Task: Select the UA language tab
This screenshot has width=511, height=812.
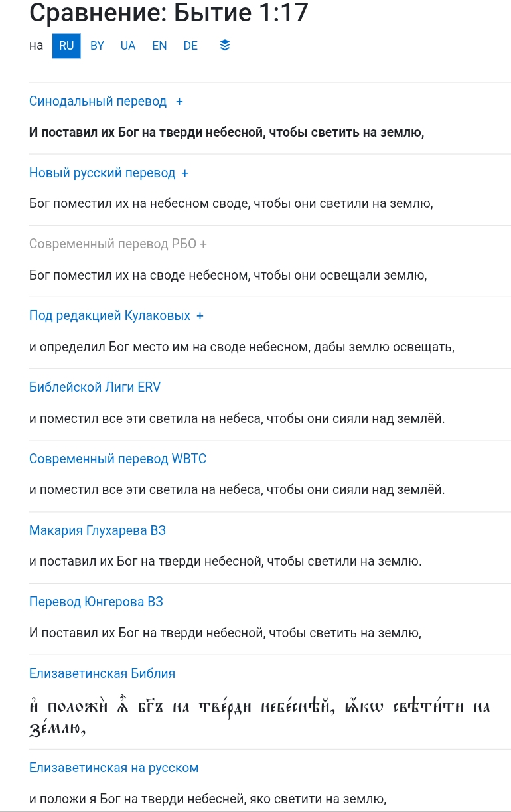Action: coord(128,46)
